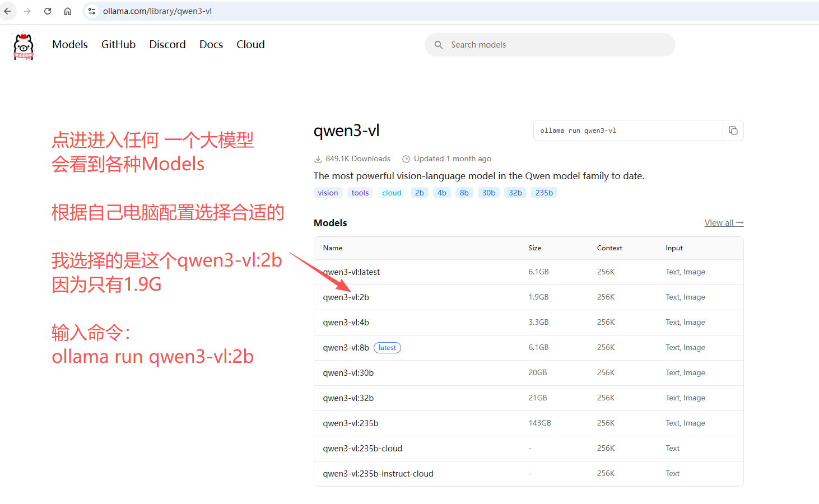The image size is (819, 504).
Task: Open the qwen3-vl:4b model link
Action: coord(346,323)
